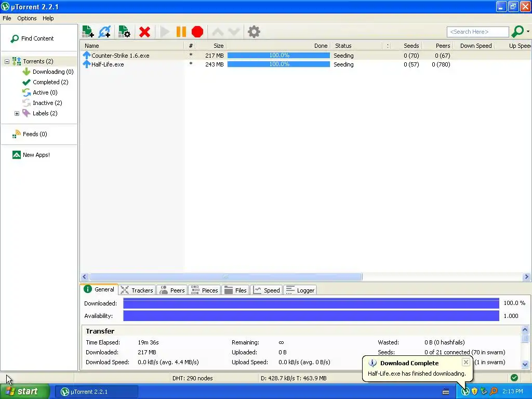Click the torrent list horizontal scrollbar thumb

pyautogui.click(x=226, y=277)
